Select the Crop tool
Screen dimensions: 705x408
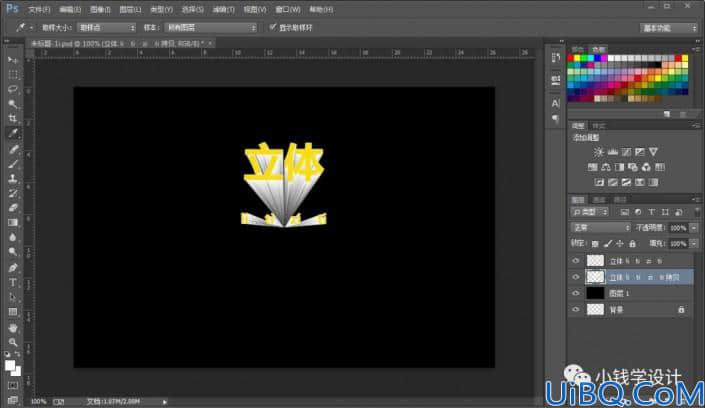click(13, 119)
